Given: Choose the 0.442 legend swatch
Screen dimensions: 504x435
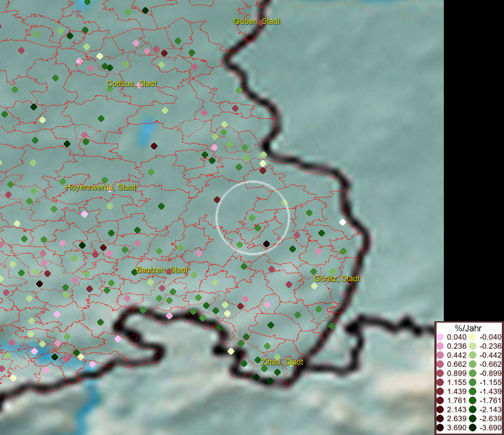Looking at the screenshot, I should tap(441, 355).
